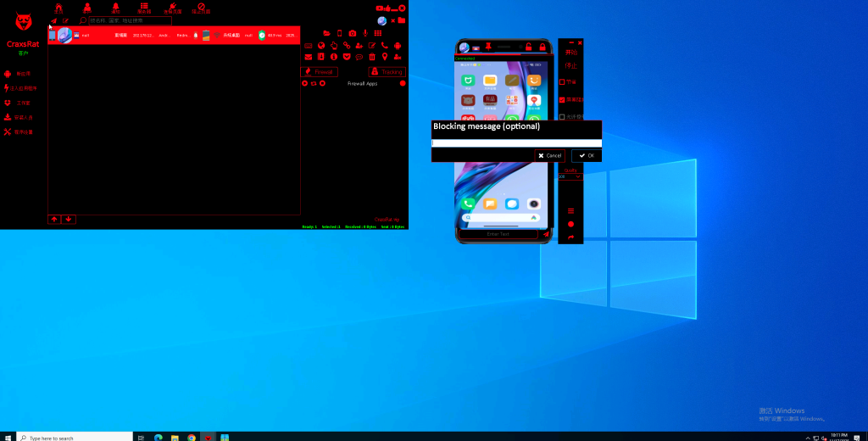Click the up arrow button below client list

click(54, 220)
